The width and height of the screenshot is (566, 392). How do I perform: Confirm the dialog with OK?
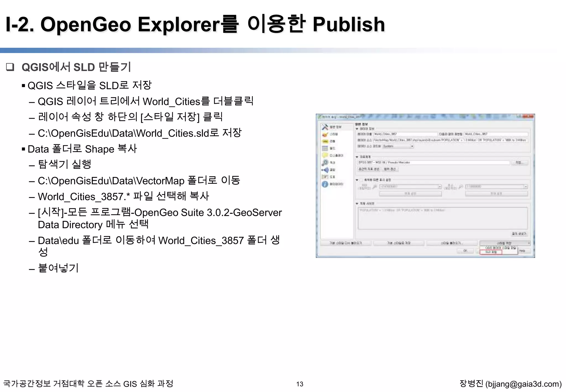click(465, 251)
